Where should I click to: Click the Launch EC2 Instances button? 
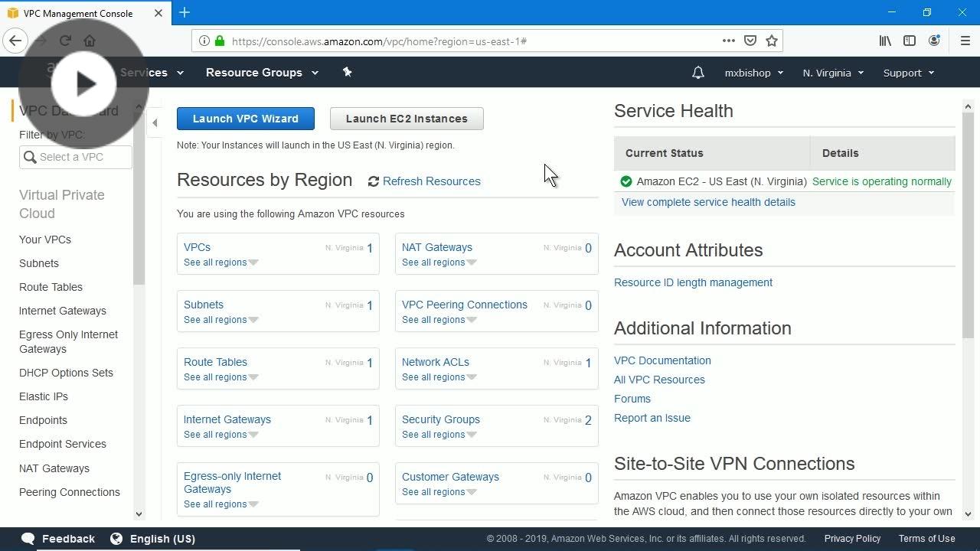(x=407, y=119)
